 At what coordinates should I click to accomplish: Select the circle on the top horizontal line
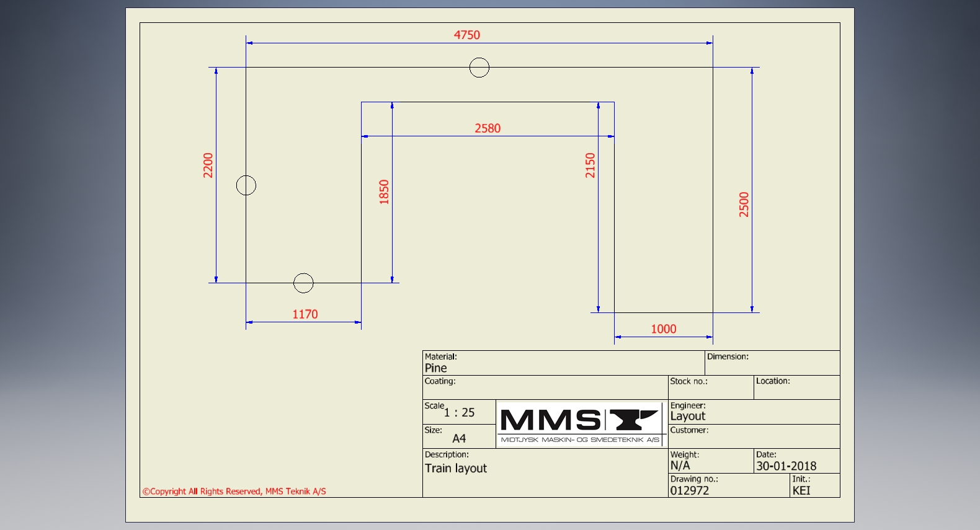[479, 68]
